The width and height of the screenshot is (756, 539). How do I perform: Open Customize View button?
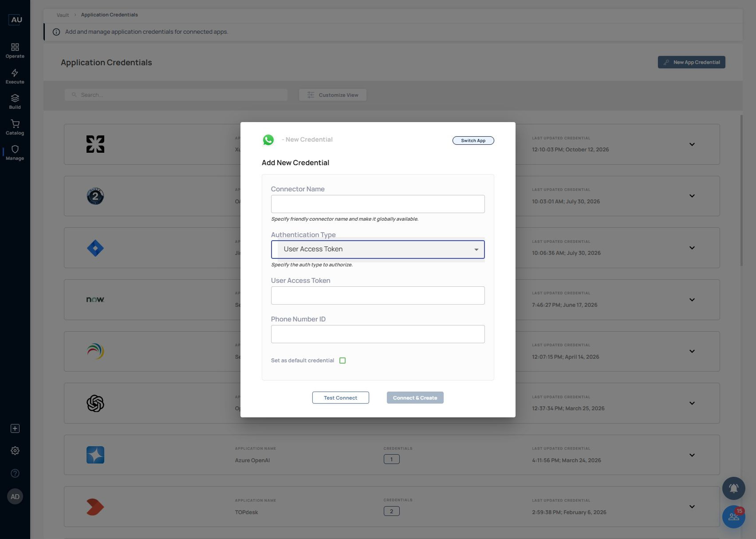333,95
